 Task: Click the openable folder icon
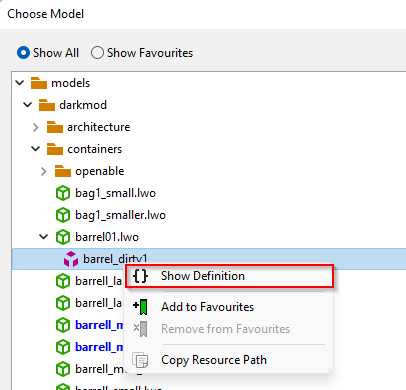[x=63, y=171]
